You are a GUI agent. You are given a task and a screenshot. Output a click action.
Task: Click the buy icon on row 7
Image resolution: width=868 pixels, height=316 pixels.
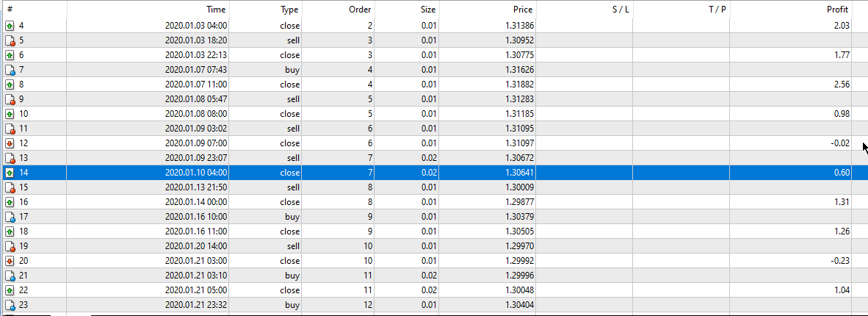pyautogui.click(x=10, y=70)
